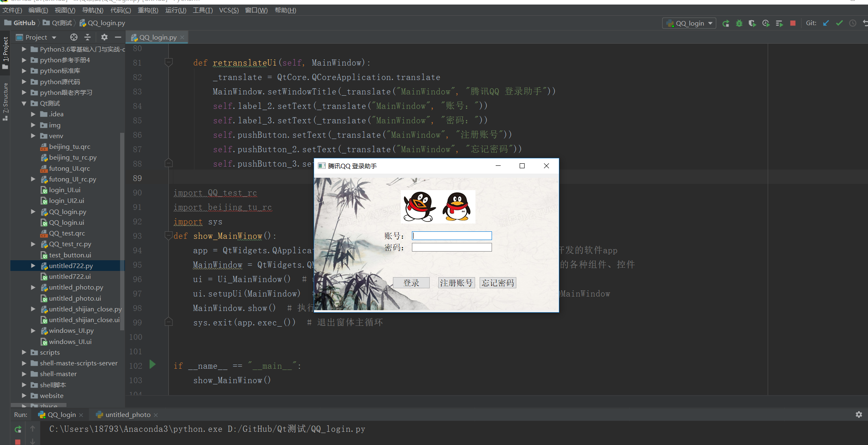Open Project panel settings gear
This screenshot has width=868, height=445.
pos(104,37)
